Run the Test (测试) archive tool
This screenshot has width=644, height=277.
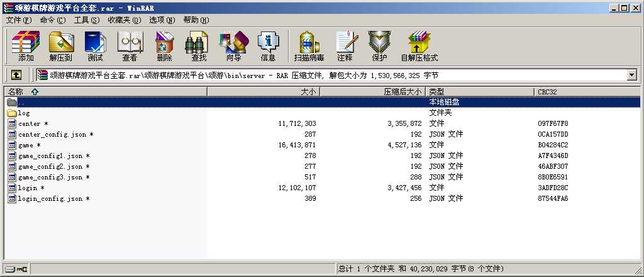pyautogui.click(x=96, y=45)
